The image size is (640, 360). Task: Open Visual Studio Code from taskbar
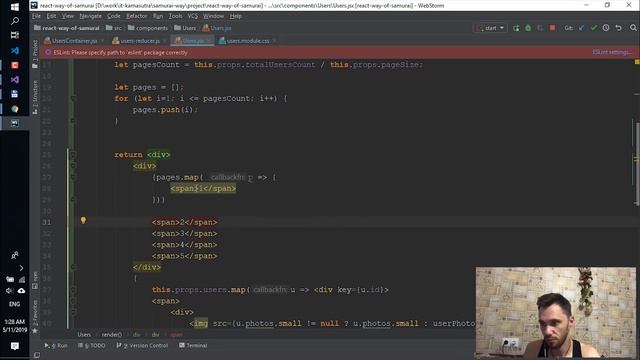point(15,51)
